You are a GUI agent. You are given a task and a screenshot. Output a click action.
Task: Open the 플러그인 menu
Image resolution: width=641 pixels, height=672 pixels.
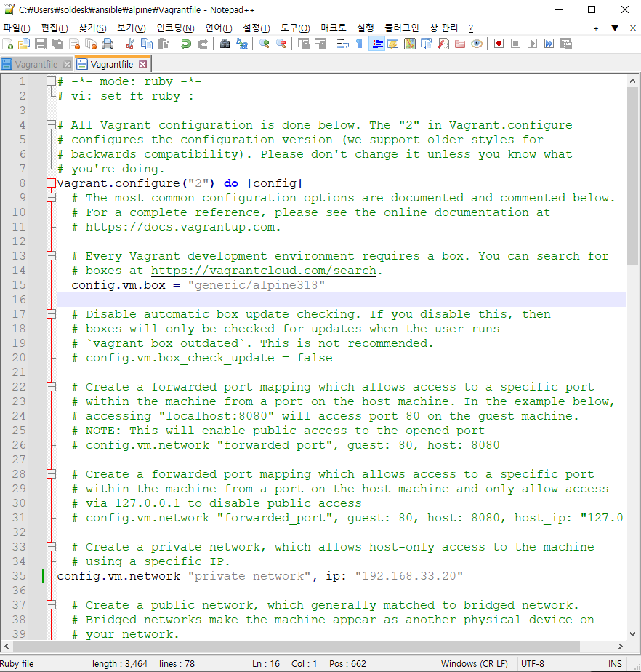click(402, 28)
